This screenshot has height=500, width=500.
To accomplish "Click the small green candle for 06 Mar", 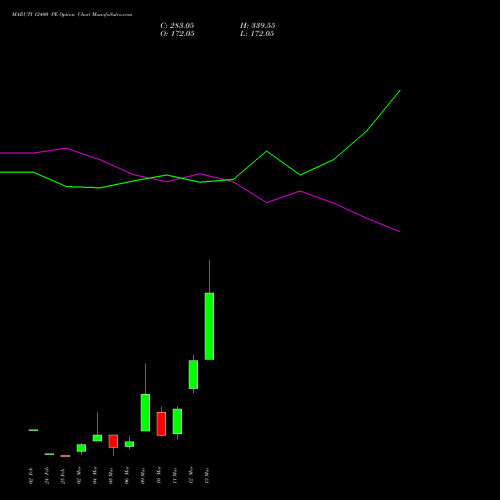I will [x=129, y=444].
